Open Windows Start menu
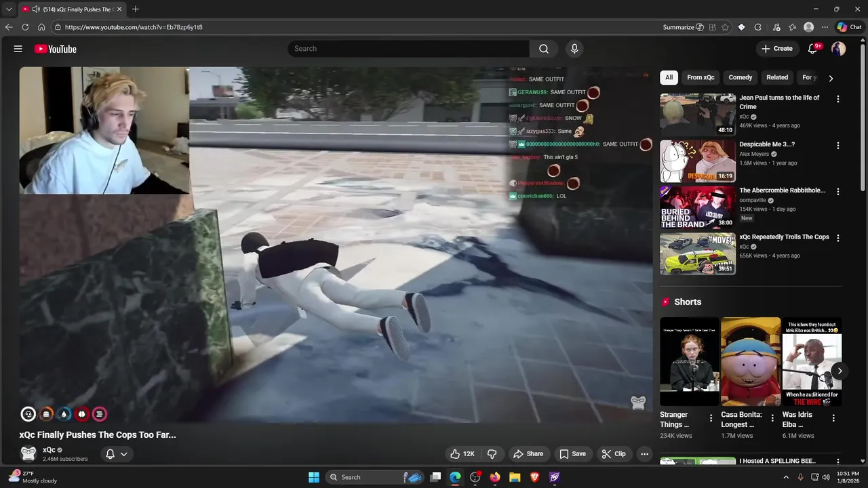The height and width of the screenshot is (488, 868). [x=314, y=477]
